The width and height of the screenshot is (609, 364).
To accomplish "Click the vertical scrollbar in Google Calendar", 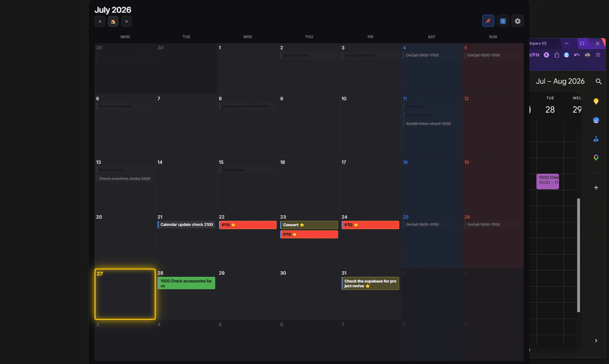I will coord(578,255).
